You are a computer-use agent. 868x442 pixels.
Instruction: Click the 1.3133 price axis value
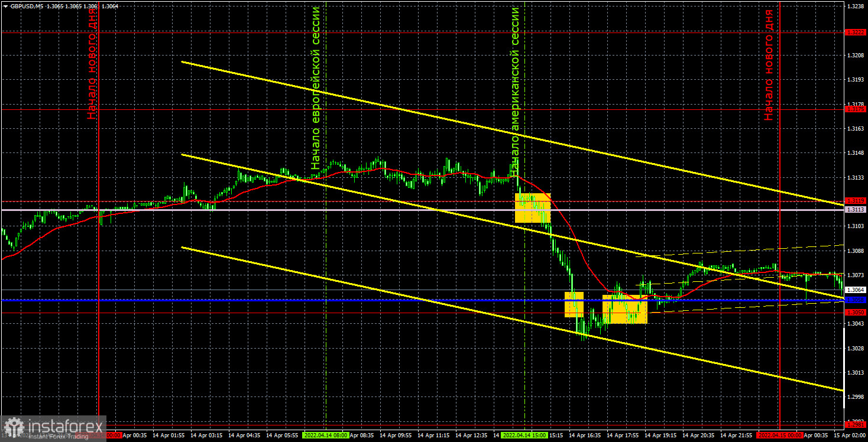(x=856, y=177)
